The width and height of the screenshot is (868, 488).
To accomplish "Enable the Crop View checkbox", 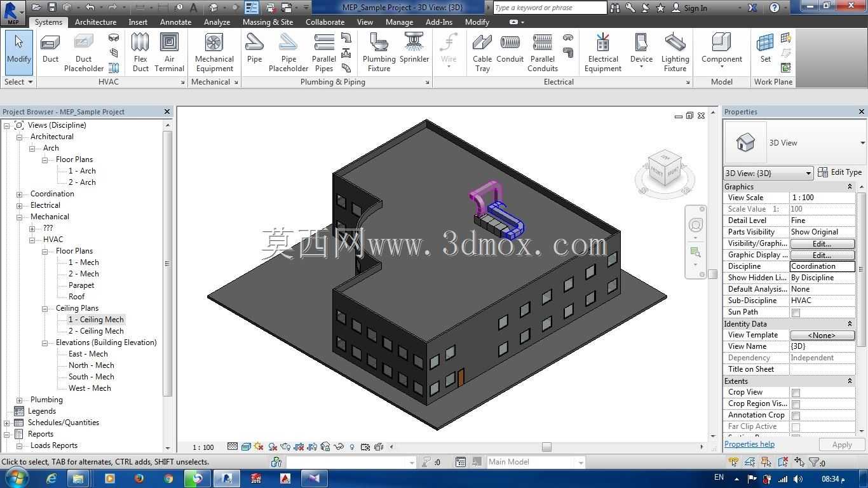I will 796,393.
